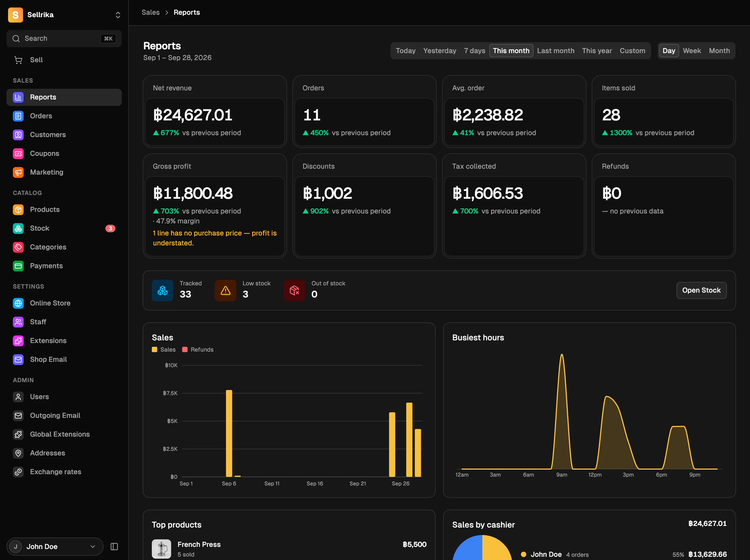Viewport: 750px width, 560px height.
Task: Click the Tracked stock cubes icon
Action: tap(162, 290)
